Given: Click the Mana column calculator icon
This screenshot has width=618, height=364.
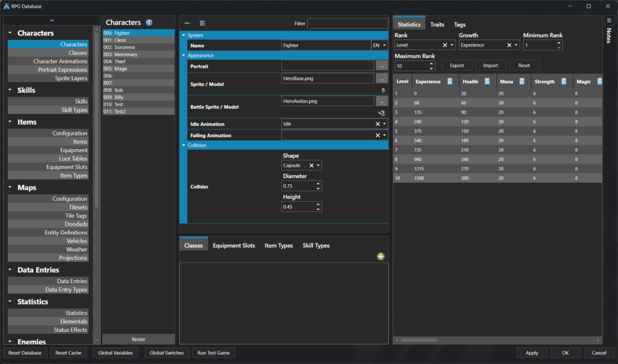Looking at the screenshot, I should tap(521, 81).
